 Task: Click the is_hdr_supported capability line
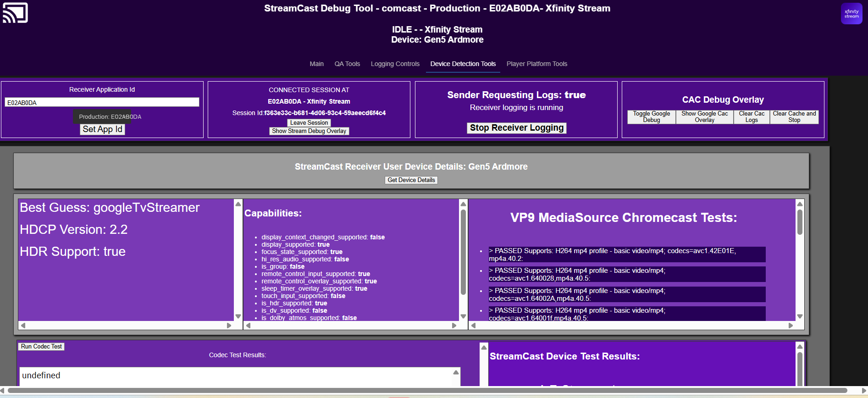click(x=294, y=303)
